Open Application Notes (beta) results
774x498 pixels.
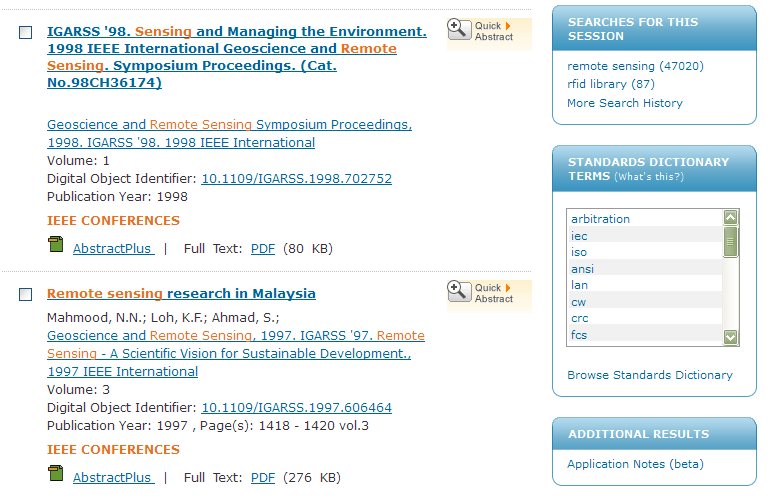click(635, 464)
